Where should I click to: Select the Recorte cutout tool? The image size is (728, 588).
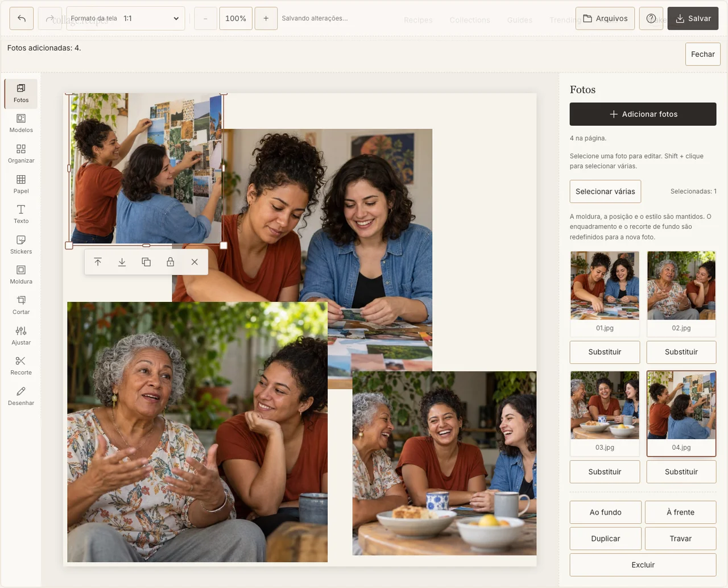coord(21,366)
